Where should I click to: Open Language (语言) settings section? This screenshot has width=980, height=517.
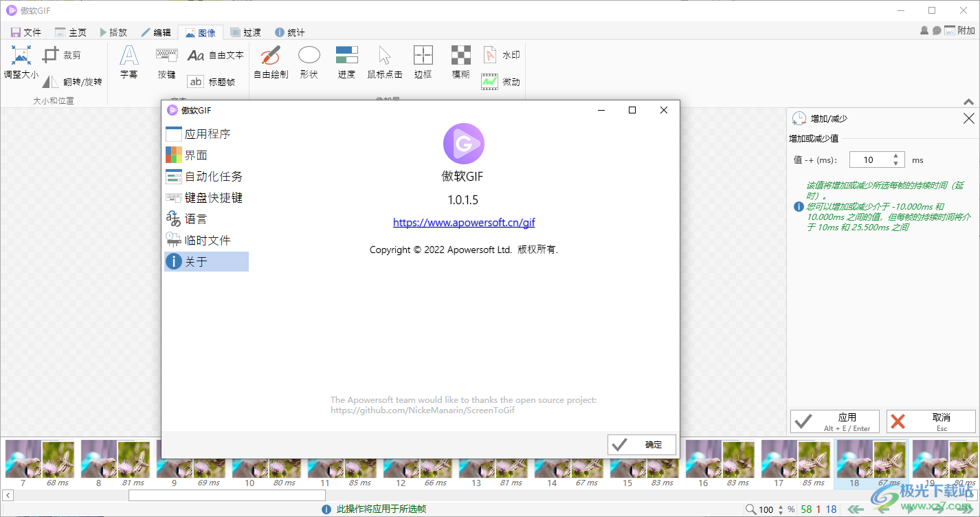[206, 219]
